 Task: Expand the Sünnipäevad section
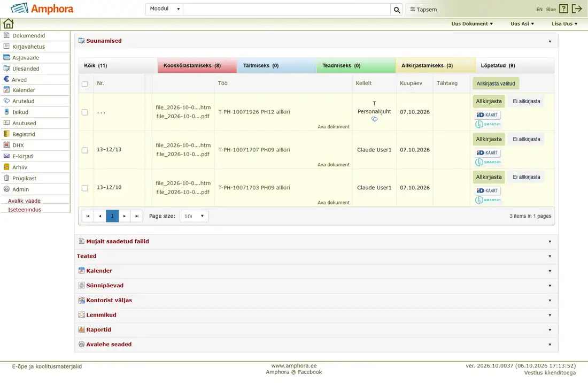[316, 286]
